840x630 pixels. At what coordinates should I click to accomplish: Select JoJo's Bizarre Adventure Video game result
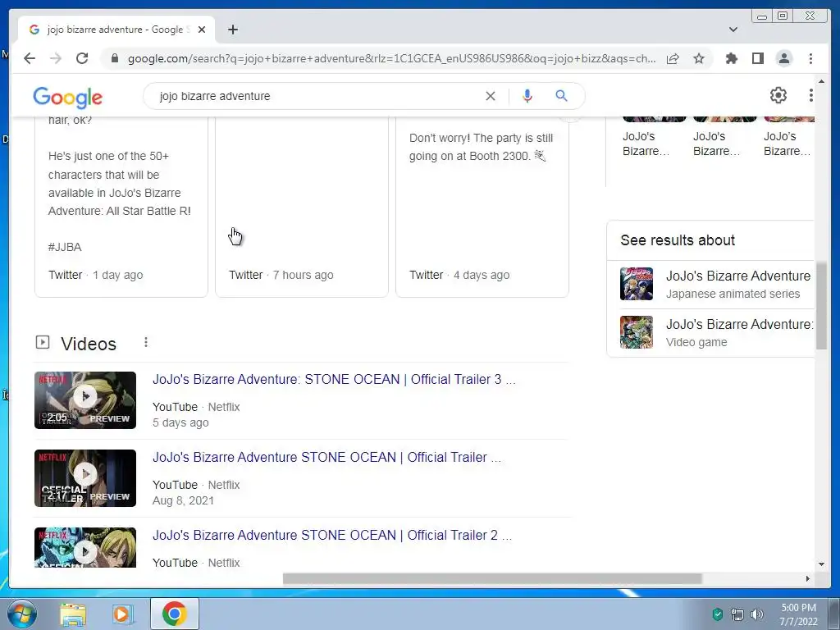(x=717, y=333)
